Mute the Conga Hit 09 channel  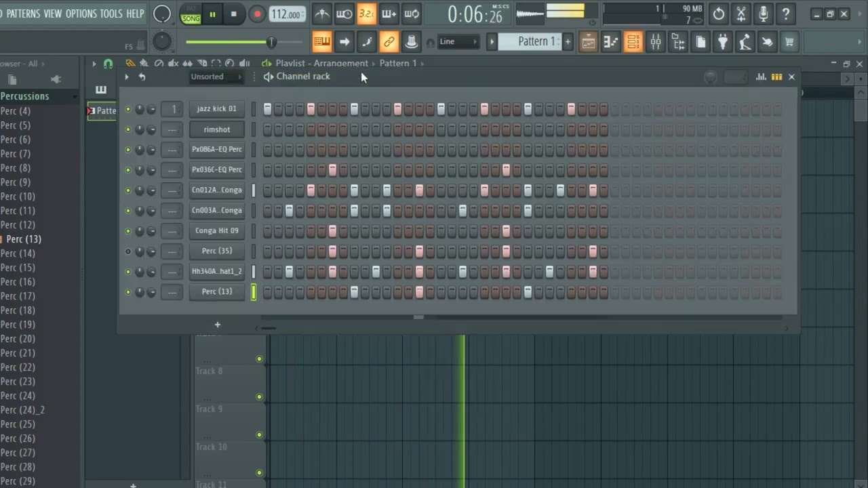coord(127,231)
